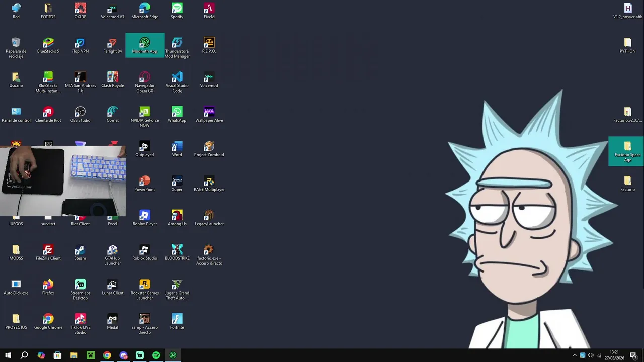Screen dimensions: 644x362
Task: Open the Microsoft Edge desktop shortcut
Action: tap(145, 11)
